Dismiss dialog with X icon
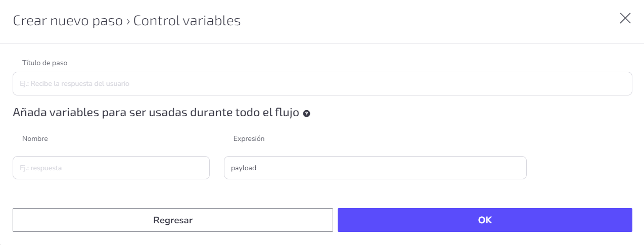 pyautogui.click(x=625, y=19)
